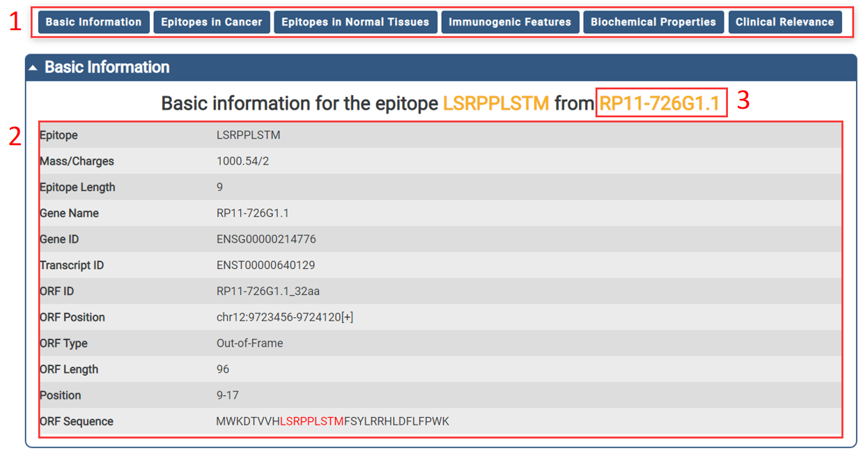This screenshot has width=868, height=456.
Task: Jump to Epitopes in Cancer section
Action: click(211, 22)
